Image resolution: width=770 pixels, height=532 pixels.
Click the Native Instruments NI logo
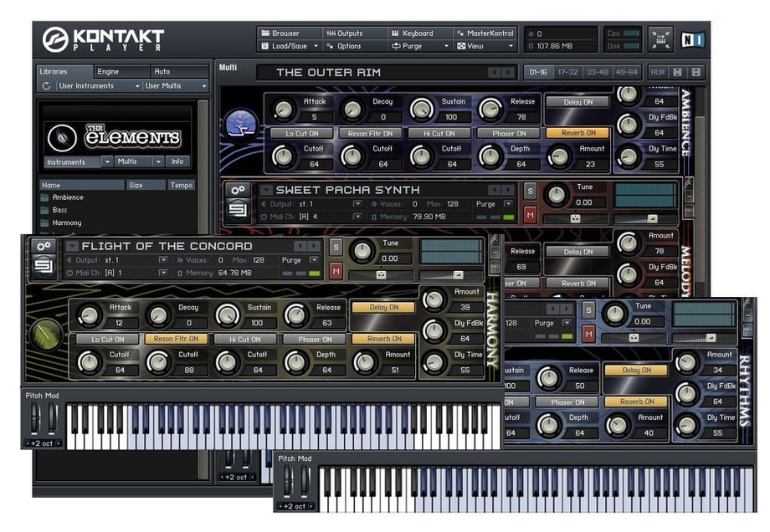click(x=693, y=40)
